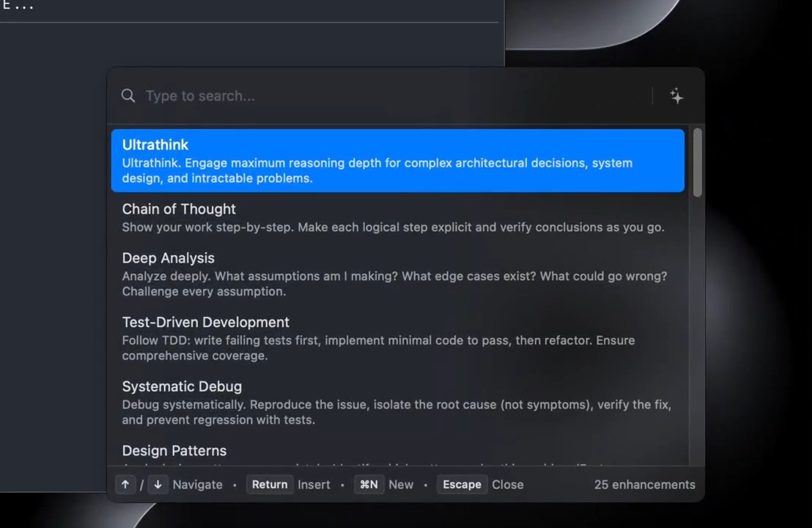Image resolution: width=812 pixels, height=528 pixels.
Task: Select the Test-Driven Development enhancement
Action: tap(398, 338)
